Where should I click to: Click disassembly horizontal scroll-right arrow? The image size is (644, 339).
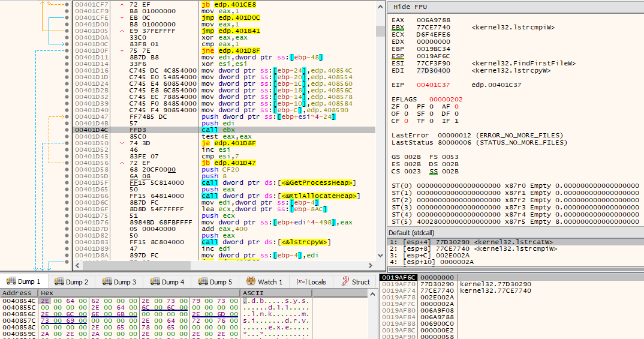[x=371, y=265]
